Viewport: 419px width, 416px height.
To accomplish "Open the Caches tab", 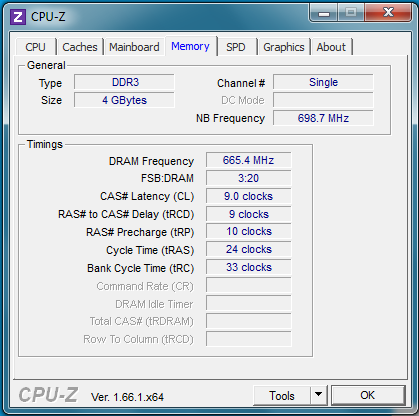I will [x=80, y=47].
